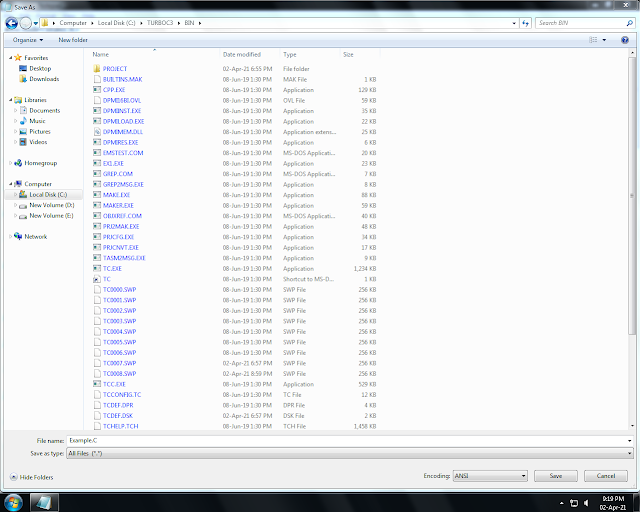Image resolution: width=640 pixels, height=512 pixels.
Task: Select the Videos library
Action: [38, 142]
